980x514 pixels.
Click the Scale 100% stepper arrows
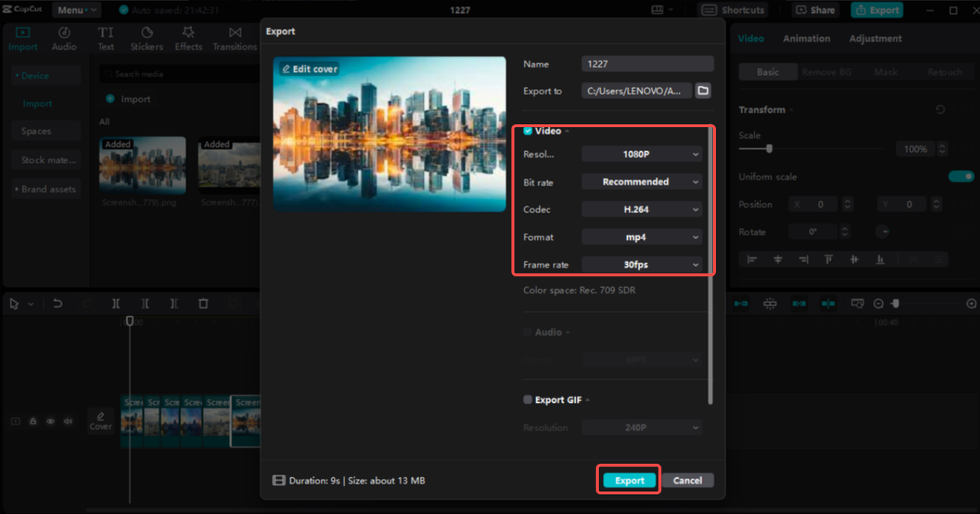click(942, 149)
